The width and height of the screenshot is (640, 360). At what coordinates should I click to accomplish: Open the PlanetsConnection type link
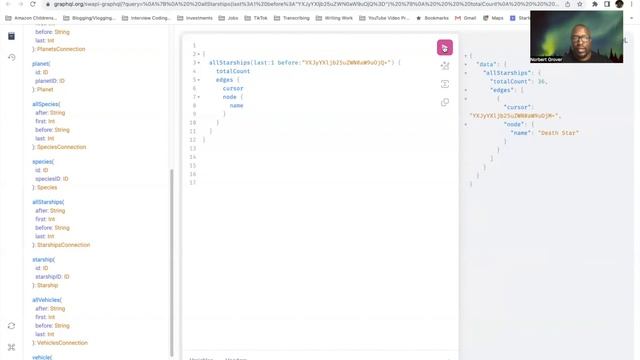coord(61,49)
